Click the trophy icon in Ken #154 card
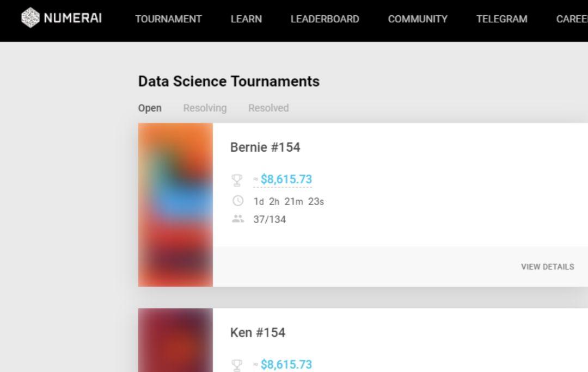 click(237, 365)
